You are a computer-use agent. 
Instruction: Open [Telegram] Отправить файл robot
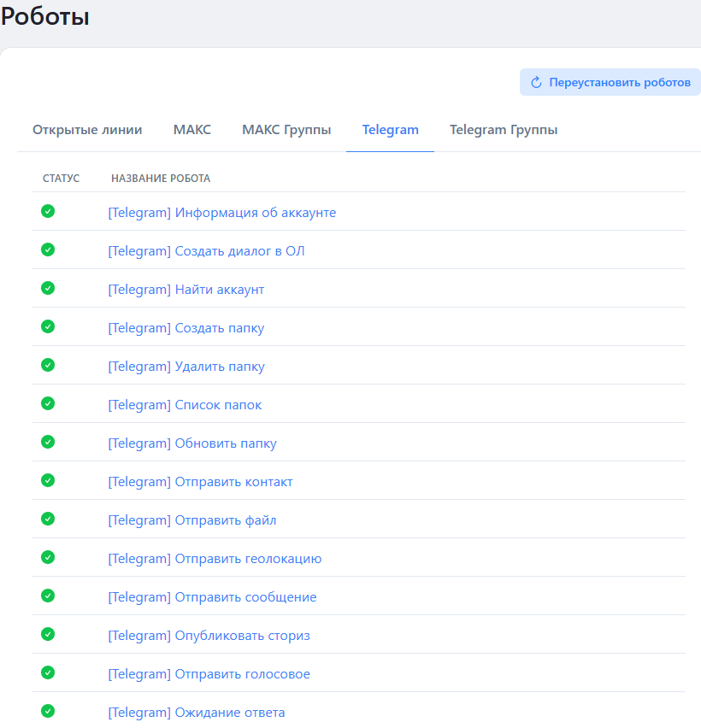pyautogui.click(x=192, y=520)
